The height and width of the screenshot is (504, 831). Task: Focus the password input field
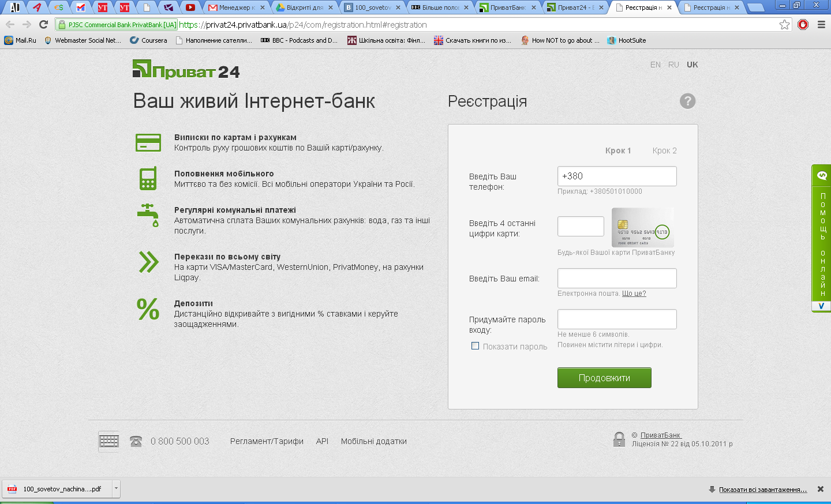tap(617, 319)
